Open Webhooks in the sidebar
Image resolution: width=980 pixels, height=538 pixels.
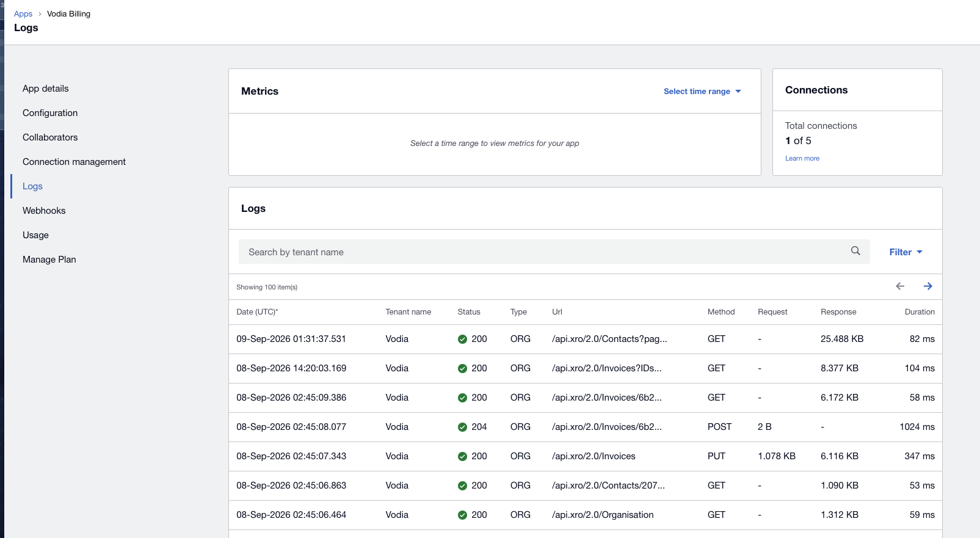click(44, 211)
